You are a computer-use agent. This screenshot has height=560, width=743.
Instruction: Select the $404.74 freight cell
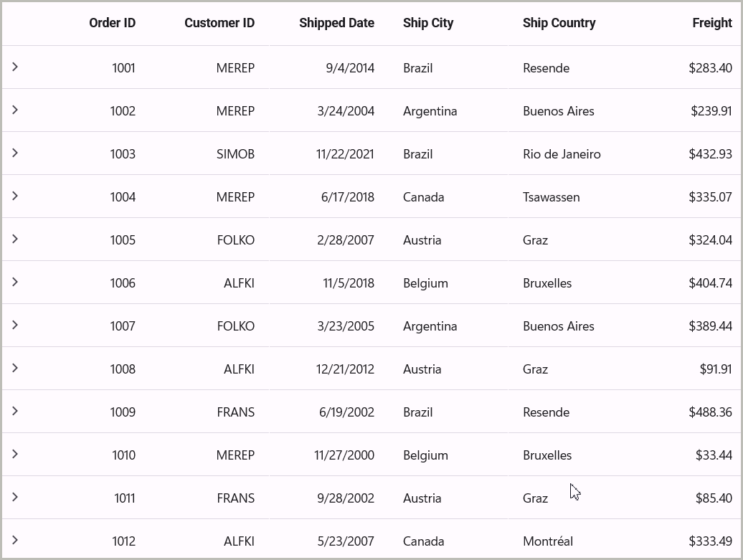[710, 283]
